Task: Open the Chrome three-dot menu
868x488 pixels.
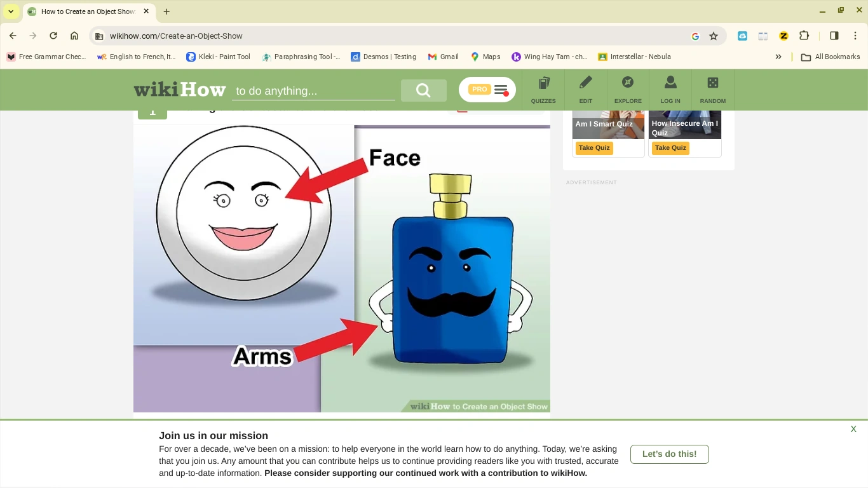Action: (x=855, y=36)
